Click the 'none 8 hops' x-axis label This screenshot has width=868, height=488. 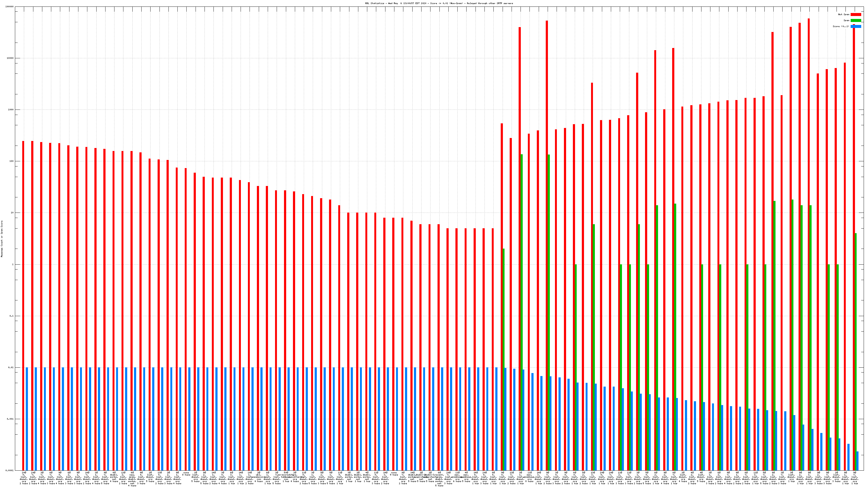pos(186,474)
